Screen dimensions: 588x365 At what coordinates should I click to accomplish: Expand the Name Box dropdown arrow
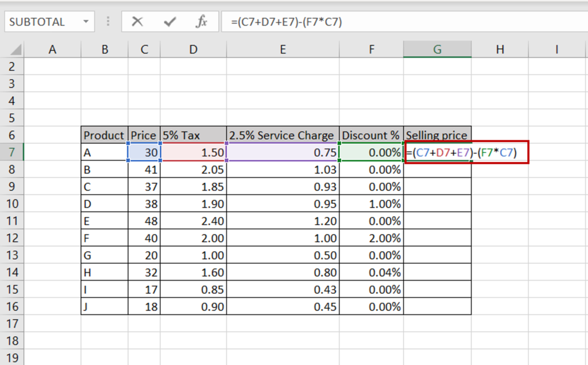click(86, 22)
